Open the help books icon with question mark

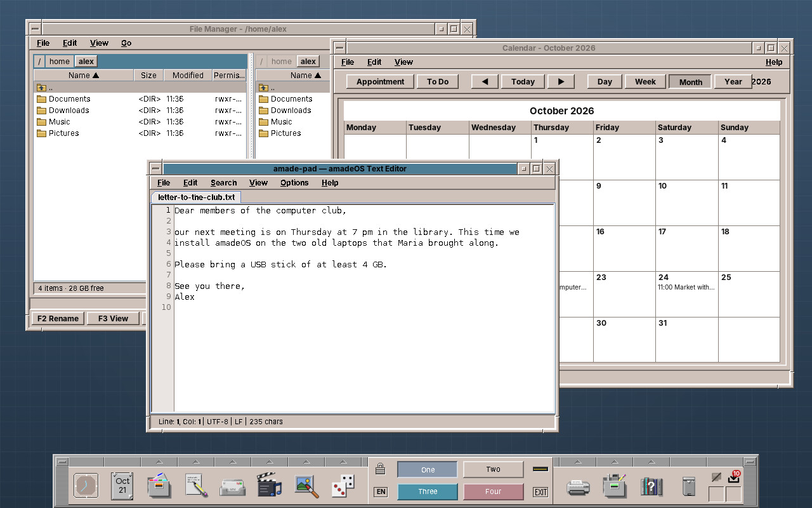click(x=652, y=486)
